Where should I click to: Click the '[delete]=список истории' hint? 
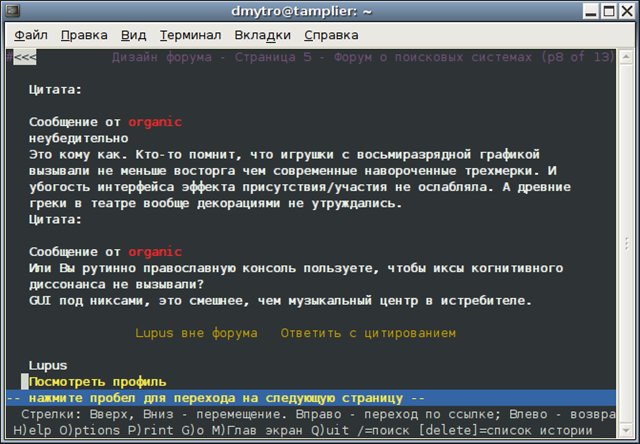point(505,430)
